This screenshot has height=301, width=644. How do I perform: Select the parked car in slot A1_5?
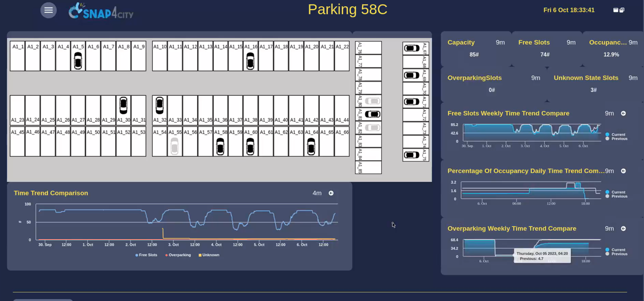click(78, 60)
